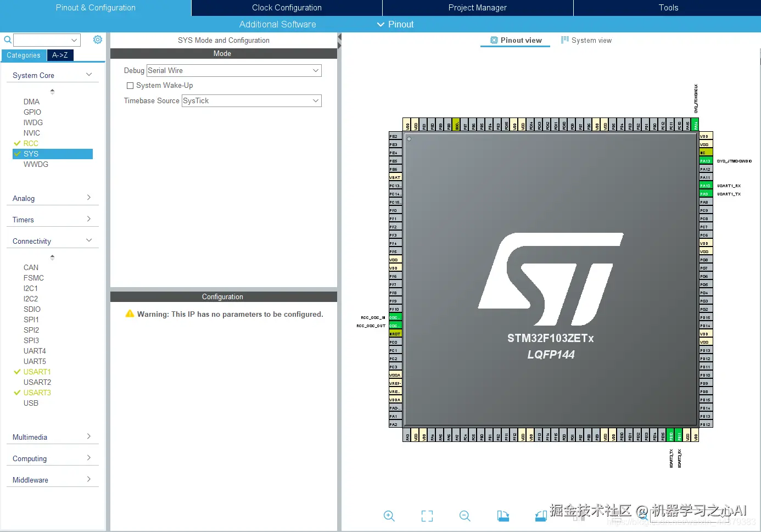The image size is (761, 532).
Task: Select WWDG in System Core
Action: coord(36,164)
